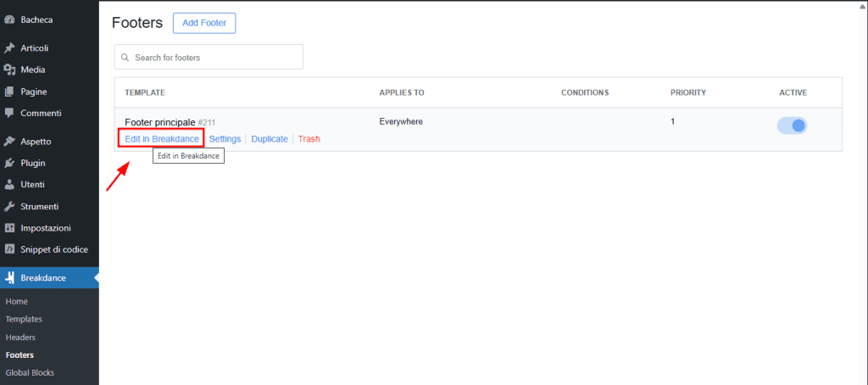This screenshot has width=868, height=385.
Task: Open the Utenti menu label
Action: 33,185
